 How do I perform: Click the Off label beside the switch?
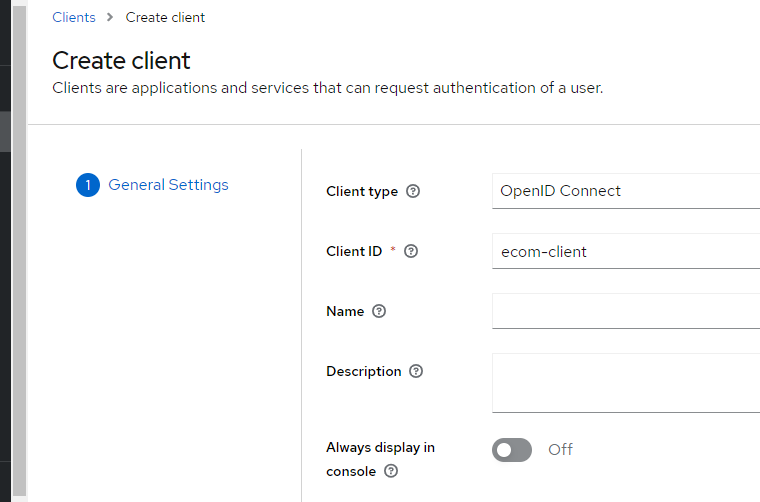[560, 450]
